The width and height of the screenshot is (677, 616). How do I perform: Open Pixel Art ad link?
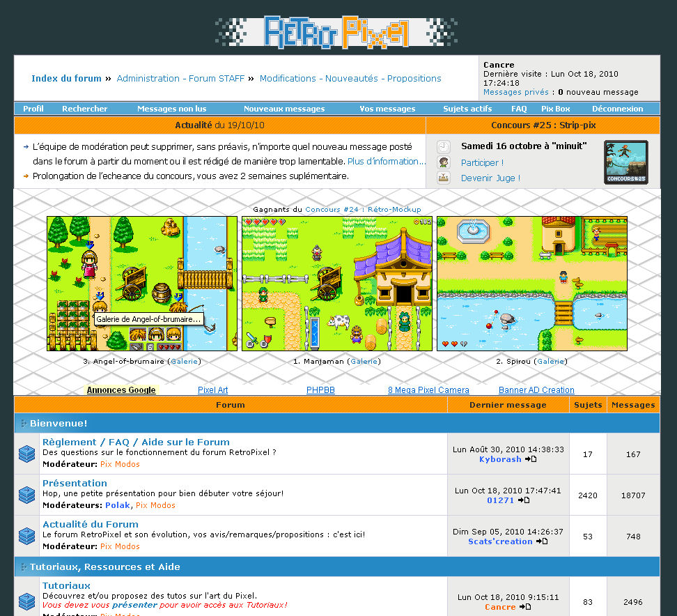tap(213, 390)
